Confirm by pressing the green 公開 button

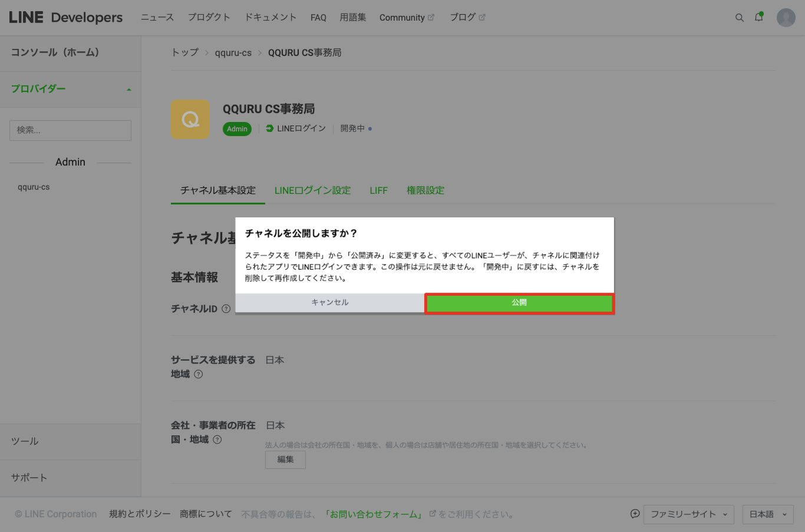(x=519, y=303)
